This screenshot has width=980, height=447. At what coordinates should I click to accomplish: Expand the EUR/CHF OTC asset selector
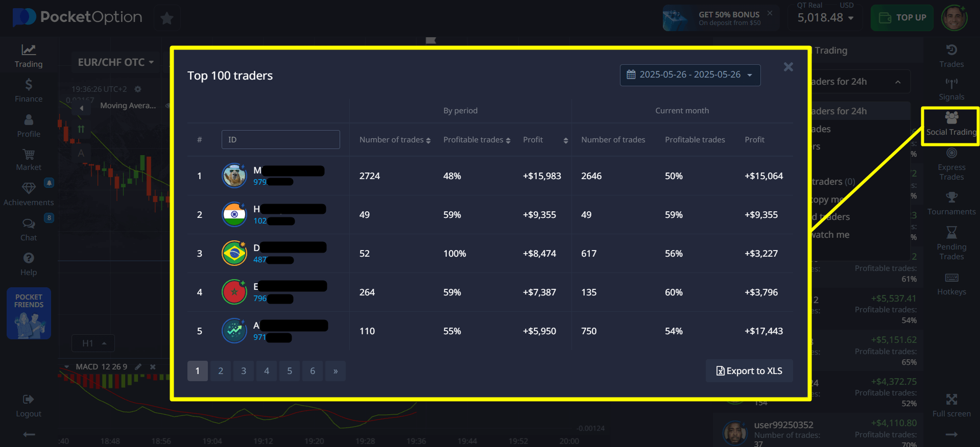pos(115,62)
